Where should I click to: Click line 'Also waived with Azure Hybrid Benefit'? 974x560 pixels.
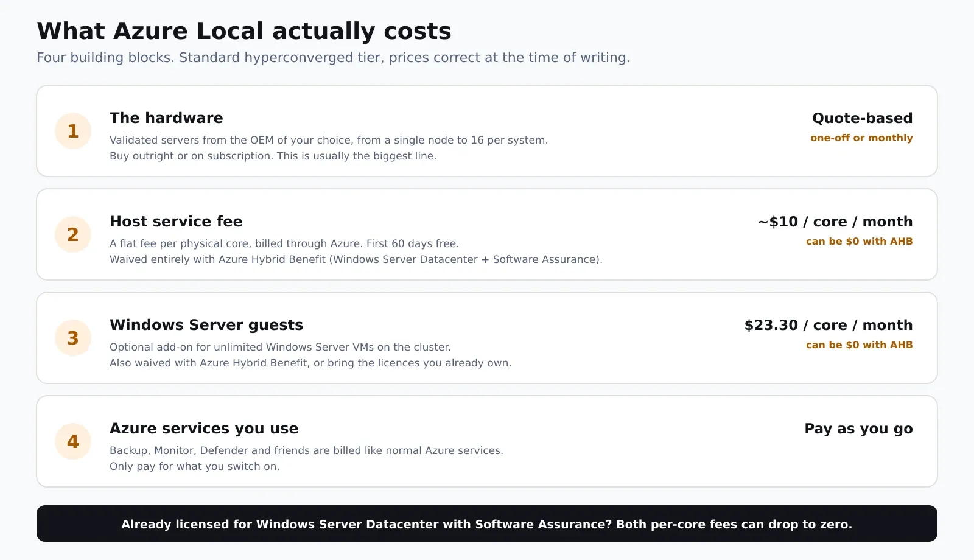tap(310, 363)
